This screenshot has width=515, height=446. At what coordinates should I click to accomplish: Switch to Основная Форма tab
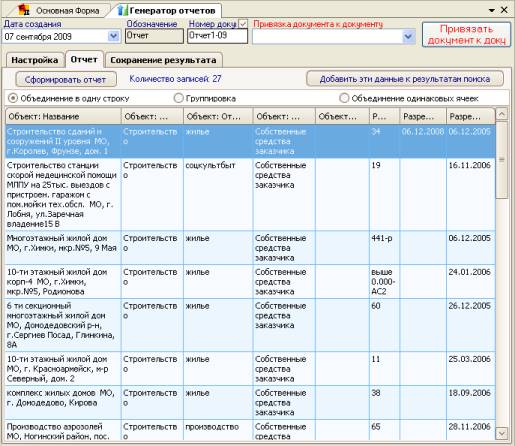[60, 10]
